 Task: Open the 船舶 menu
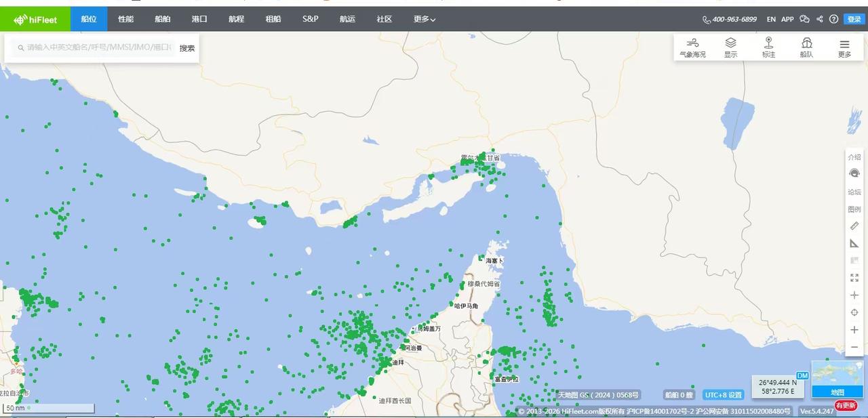[x=163, y=19]
